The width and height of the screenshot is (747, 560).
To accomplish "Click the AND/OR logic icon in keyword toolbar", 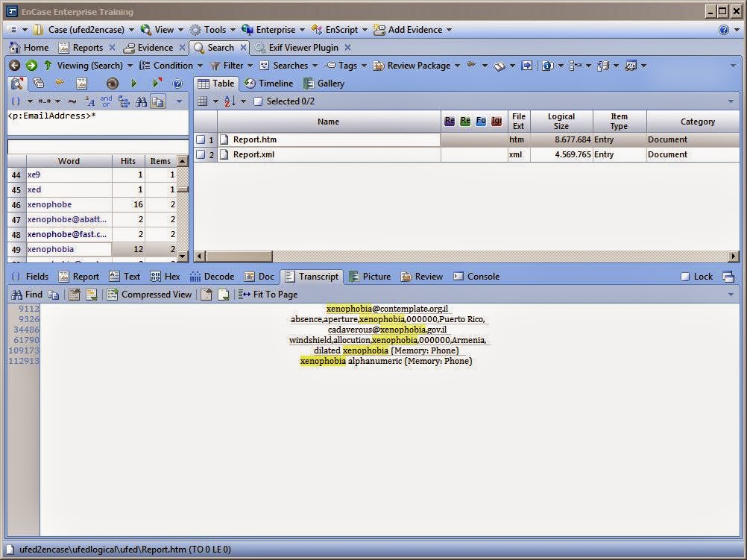I will point(106,101).
